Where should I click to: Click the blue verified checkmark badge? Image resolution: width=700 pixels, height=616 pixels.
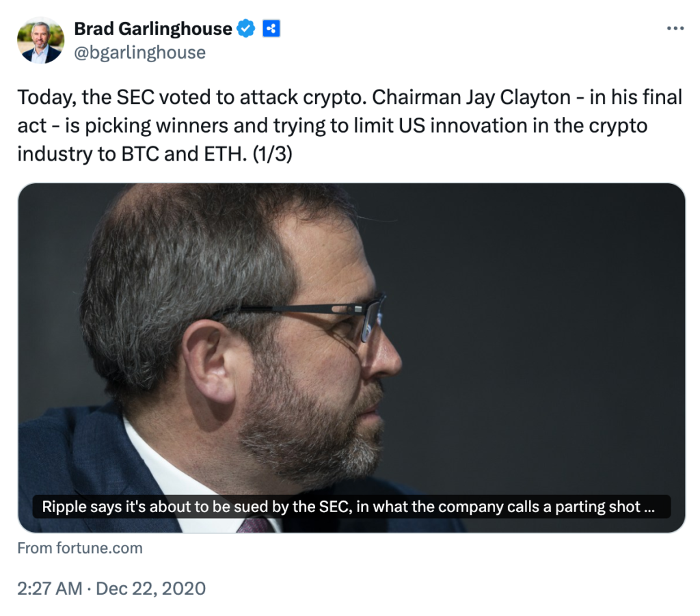(x=246, y=29)
